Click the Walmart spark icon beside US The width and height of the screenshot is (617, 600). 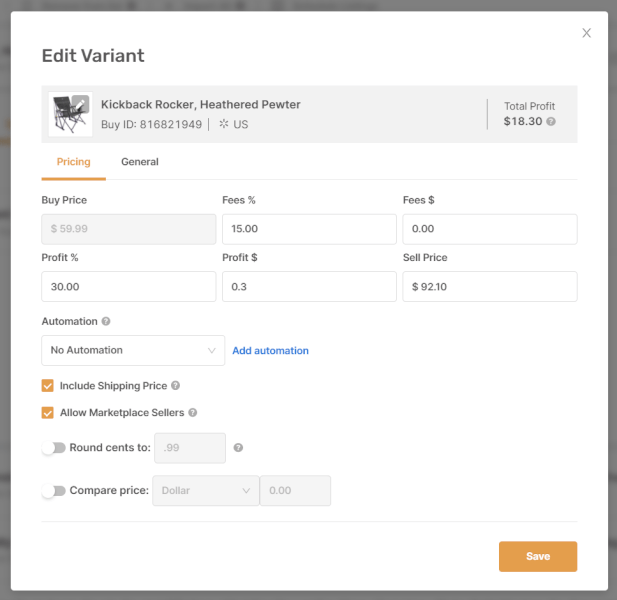point(224,124)
